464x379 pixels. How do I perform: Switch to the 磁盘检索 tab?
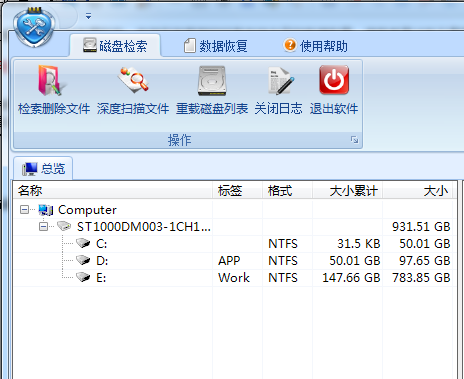click(x=115, y=46)
